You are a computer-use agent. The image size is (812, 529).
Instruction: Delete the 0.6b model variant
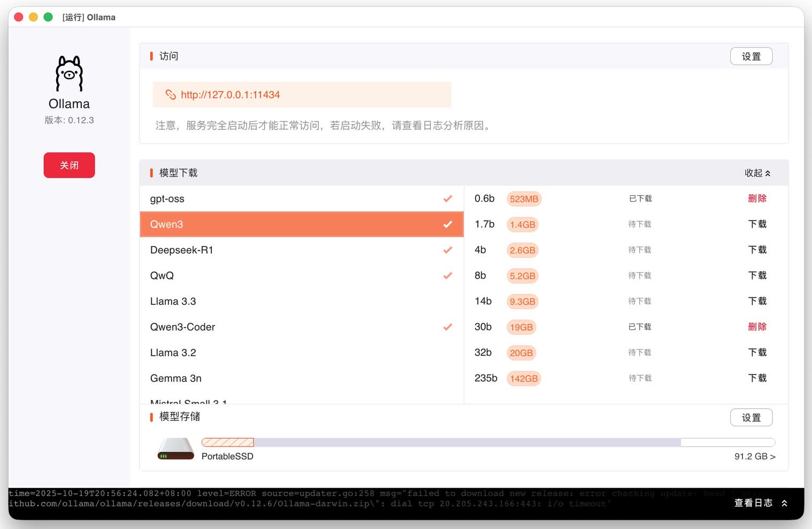pos(757,198)
